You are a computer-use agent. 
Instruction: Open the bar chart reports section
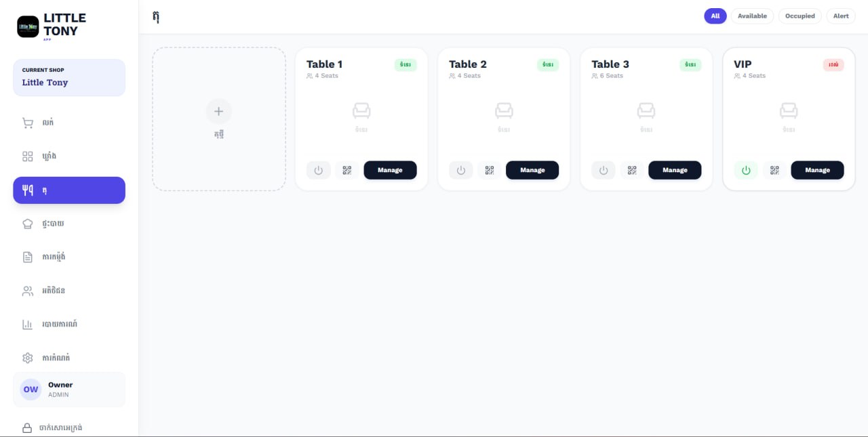[x=69, y=324]
